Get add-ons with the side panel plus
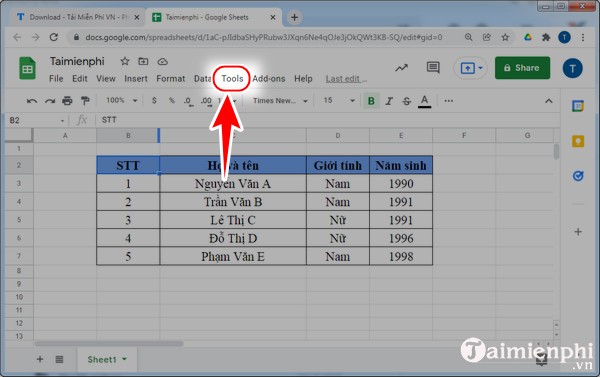The width and height of the screenshot is (600, 377). pos(578,232)
